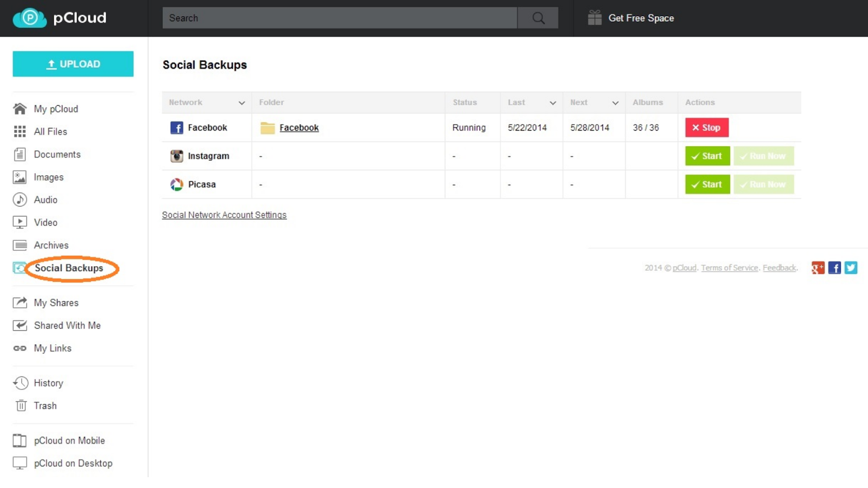Image resolution: width=868 pixels, height=488 pixels.
Task: Click the pCloud footer link
Action: coord(685,268)
